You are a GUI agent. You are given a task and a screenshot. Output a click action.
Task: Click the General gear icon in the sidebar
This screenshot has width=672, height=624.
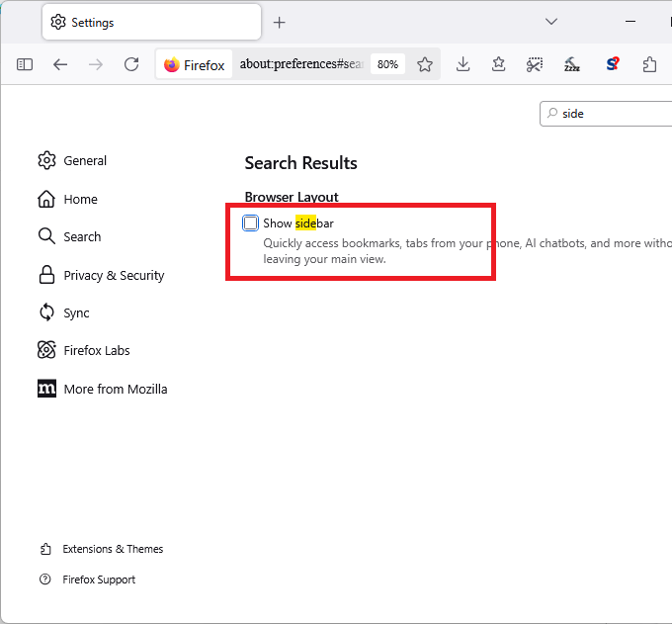(x=46, y=160)
